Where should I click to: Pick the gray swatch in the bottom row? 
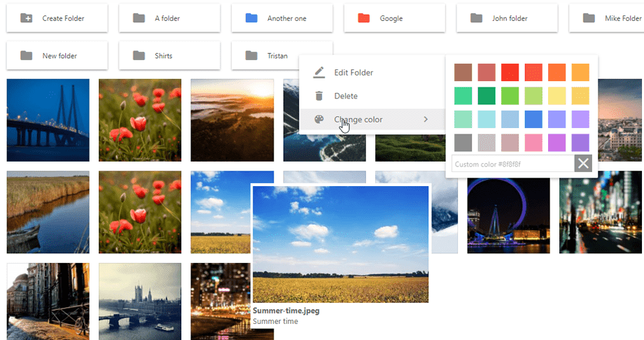[x=463, y=143]
